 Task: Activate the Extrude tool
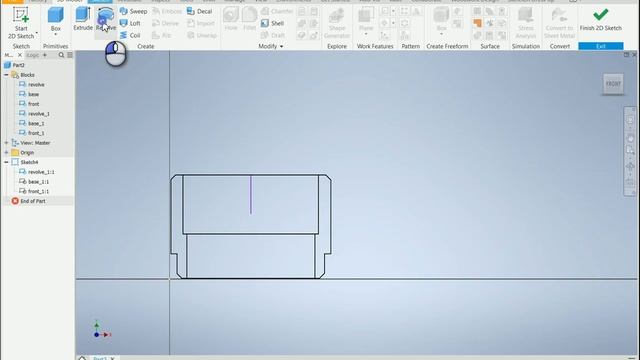(x=83, y=19)
